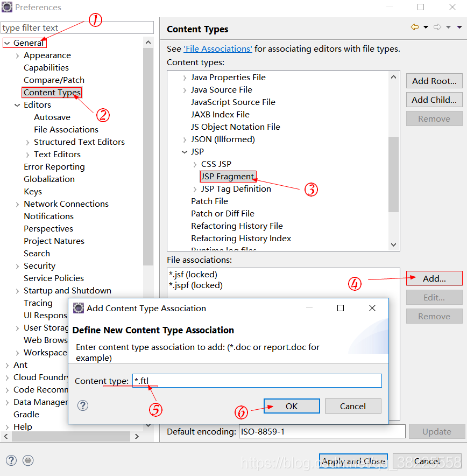Click the help icon at bottom left of Preferences
Viewport: 467px width, 476px height.
coord(11,460)
